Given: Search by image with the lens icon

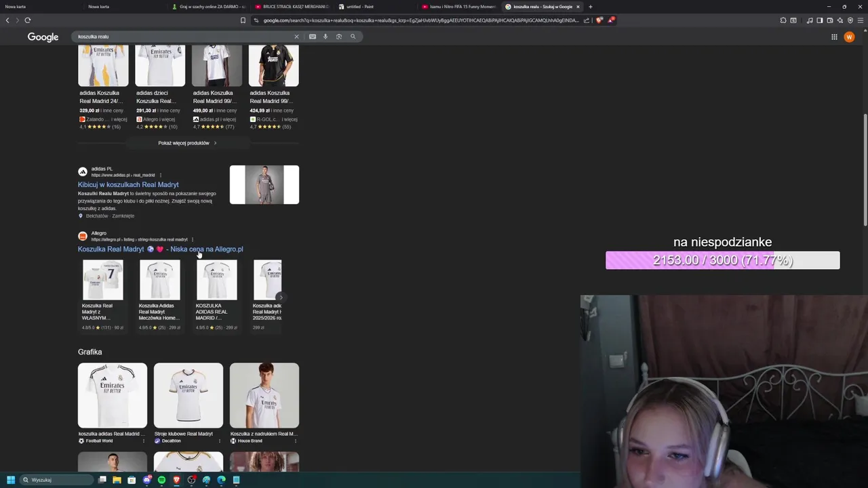Looking at the screenshot, I should click(339, 37).
